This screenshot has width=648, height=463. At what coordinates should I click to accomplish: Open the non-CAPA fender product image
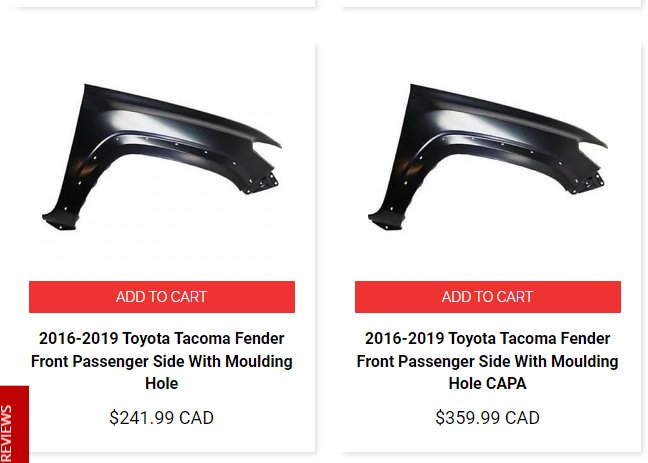pyautogui.click(x=162, y=157)
